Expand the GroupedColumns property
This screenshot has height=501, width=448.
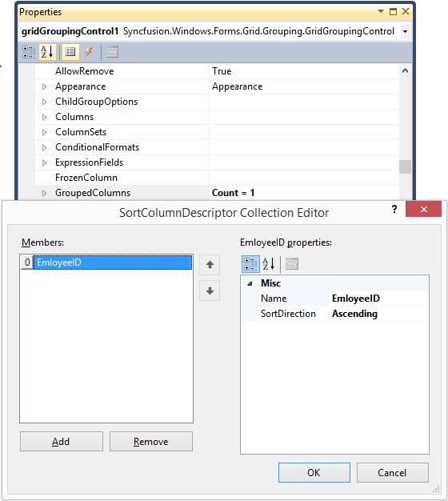[x=44, y=193]
